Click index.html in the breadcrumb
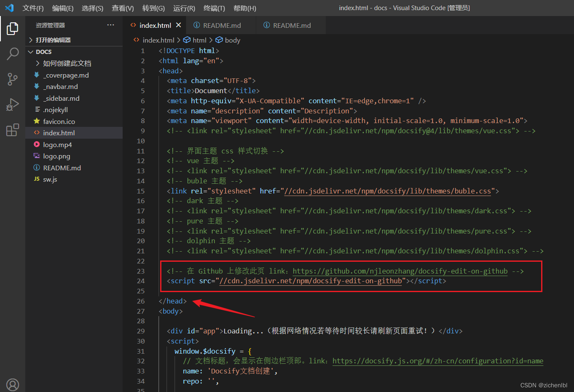574x392 pixels. 158,40
